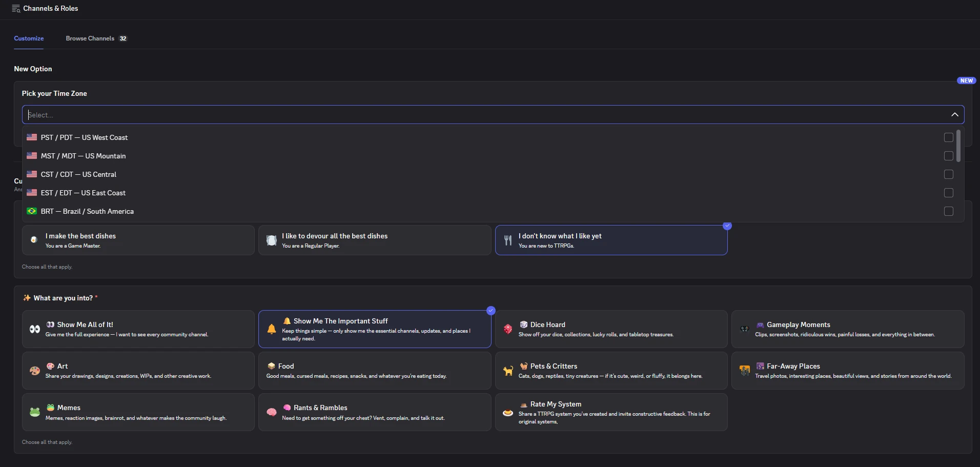Click the What are you into? heading

point(63,298)
